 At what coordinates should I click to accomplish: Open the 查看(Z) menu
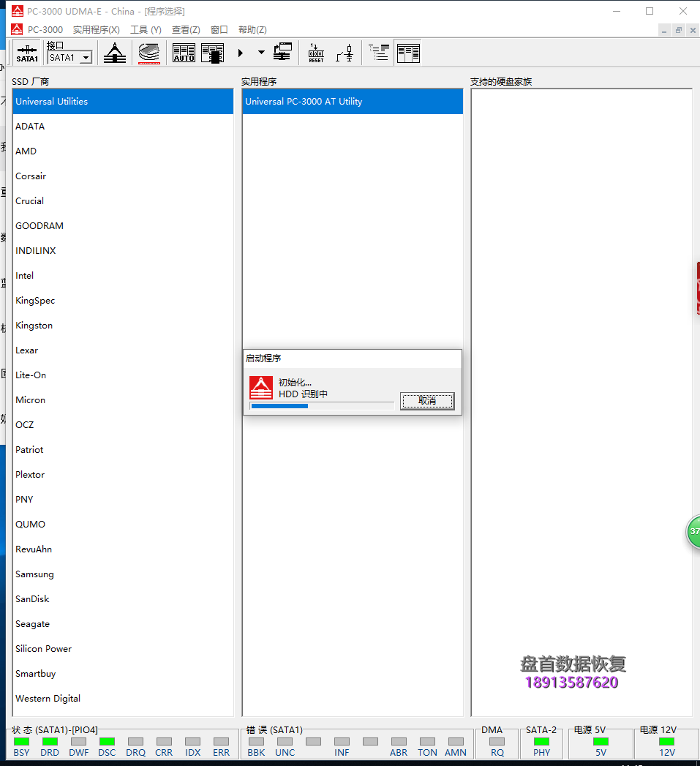point(186,30)
